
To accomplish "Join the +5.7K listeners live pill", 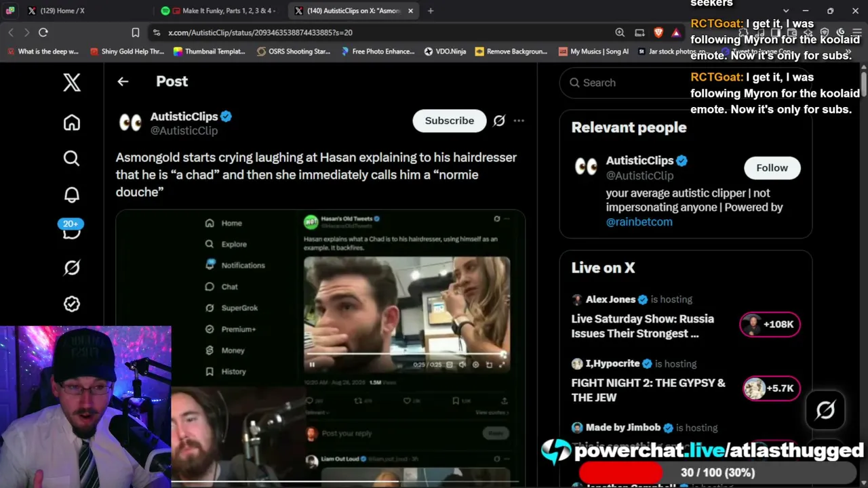I will click(x=771, y=388).
